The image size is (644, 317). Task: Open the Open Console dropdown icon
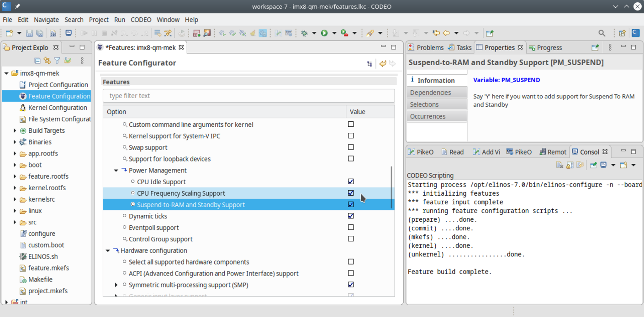point(633,165)
